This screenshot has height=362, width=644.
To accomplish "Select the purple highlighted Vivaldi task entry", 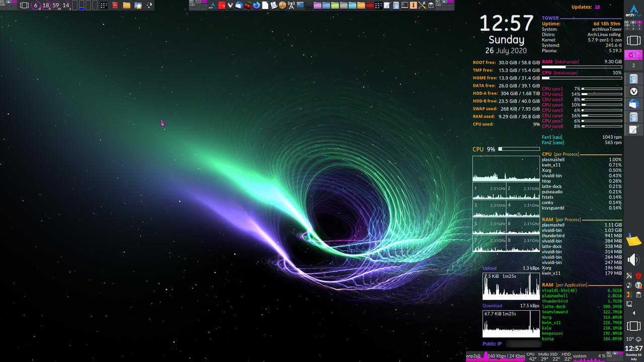I will coord(633,54).
